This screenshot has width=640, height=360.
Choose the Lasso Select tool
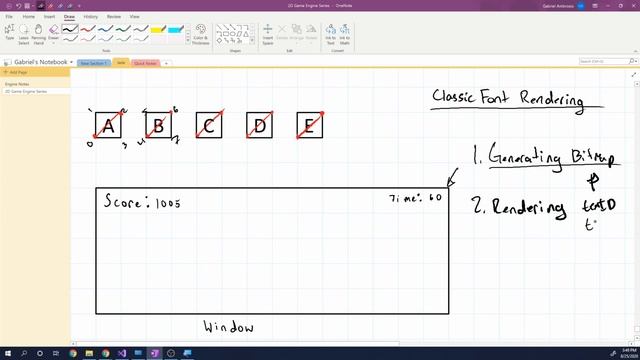coord(24,34)
